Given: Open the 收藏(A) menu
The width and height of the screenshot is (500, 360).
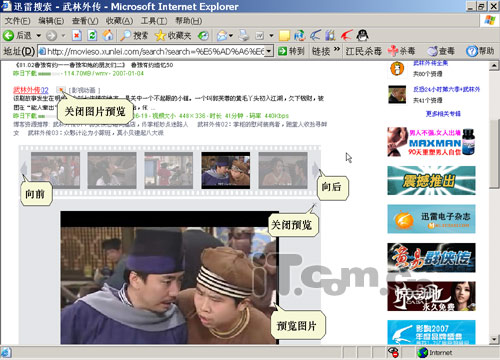Looking at the screenshot, I should click(119, 21).
